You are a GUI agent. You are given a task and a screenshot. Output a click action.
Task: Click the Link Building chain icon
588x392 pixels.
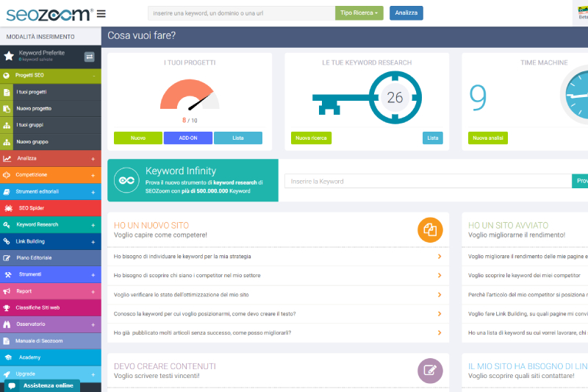(7, 241)
